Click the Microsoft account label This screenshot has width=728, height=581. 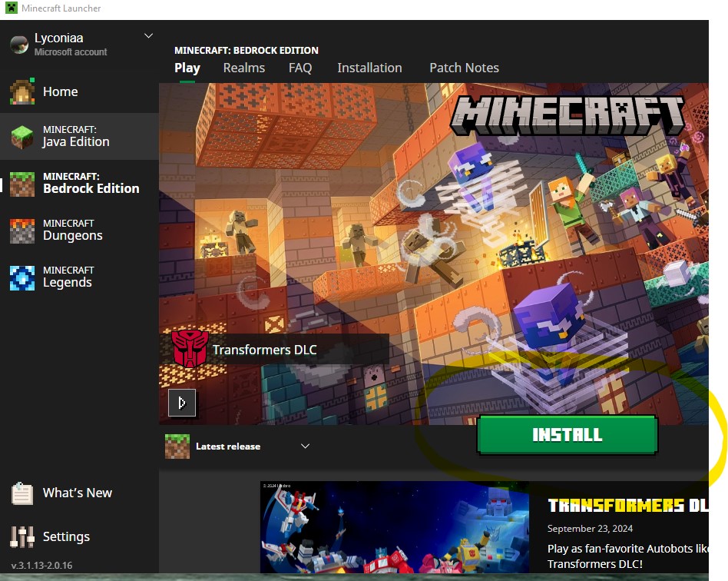(x=71, y=52)
